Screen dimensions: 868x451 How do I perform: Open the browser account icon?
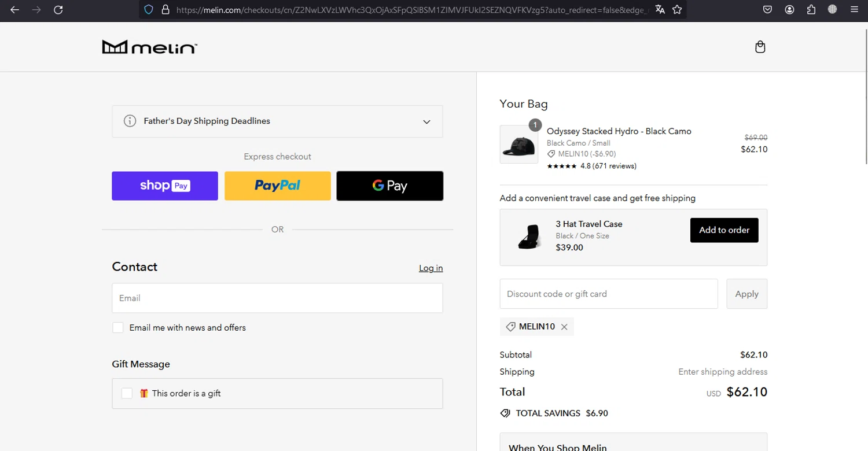click(789, 10)
